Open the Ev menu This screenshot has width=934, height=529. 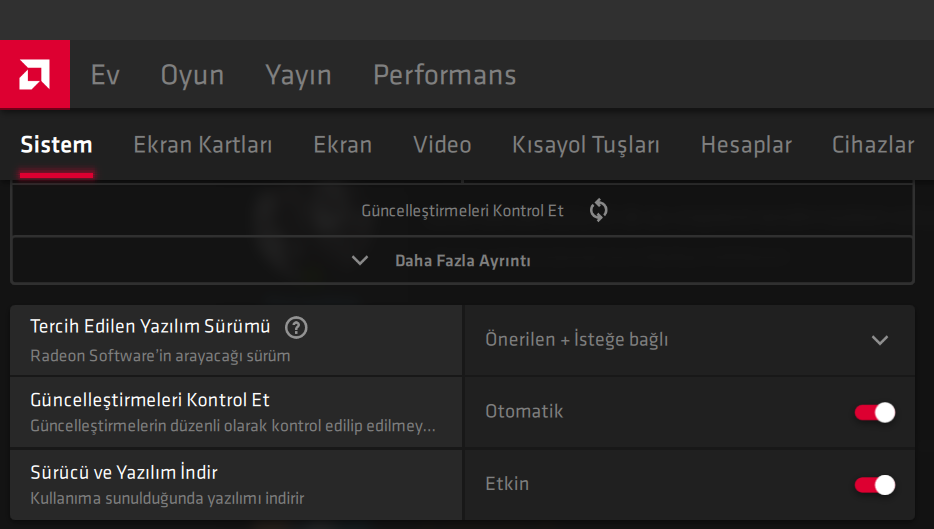coord(105,75)
